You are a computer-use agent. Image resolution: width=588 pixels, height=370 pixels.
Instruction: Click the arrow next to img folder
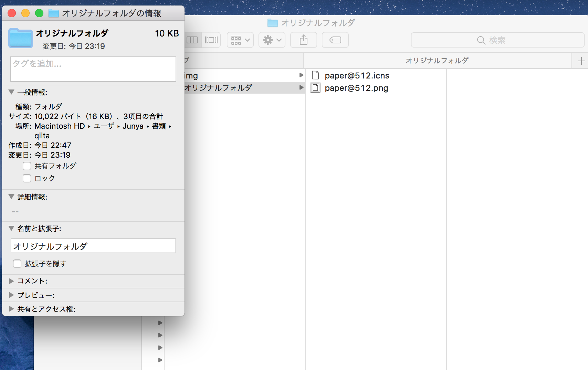tap(301, 75)
